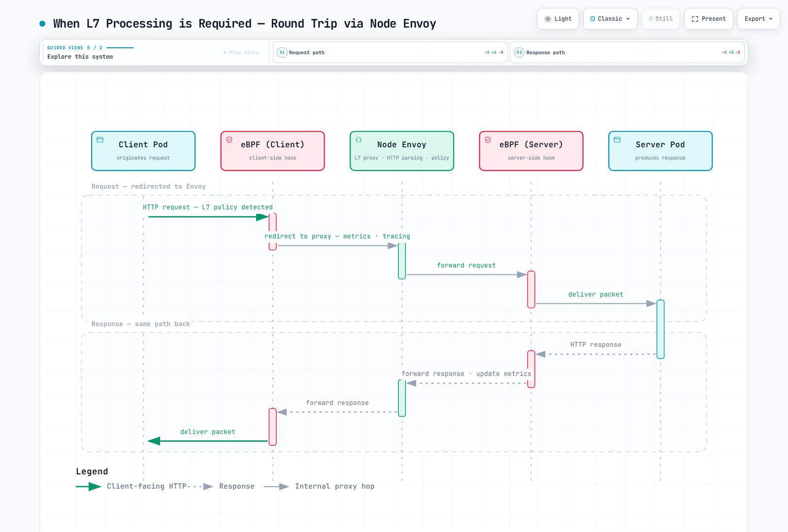Click the Node Envoy box
788x532 pixels.
click(x=402, y=151)
